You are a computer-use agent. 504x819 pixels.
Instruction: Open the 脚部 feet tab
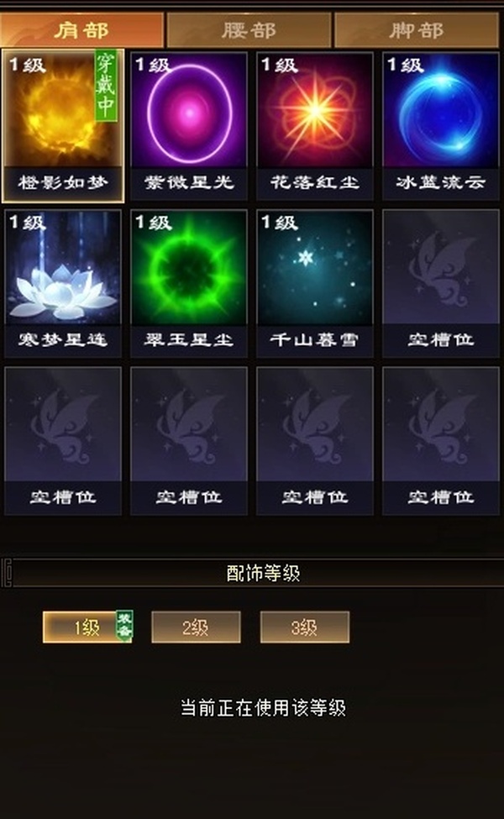(417, 29)
